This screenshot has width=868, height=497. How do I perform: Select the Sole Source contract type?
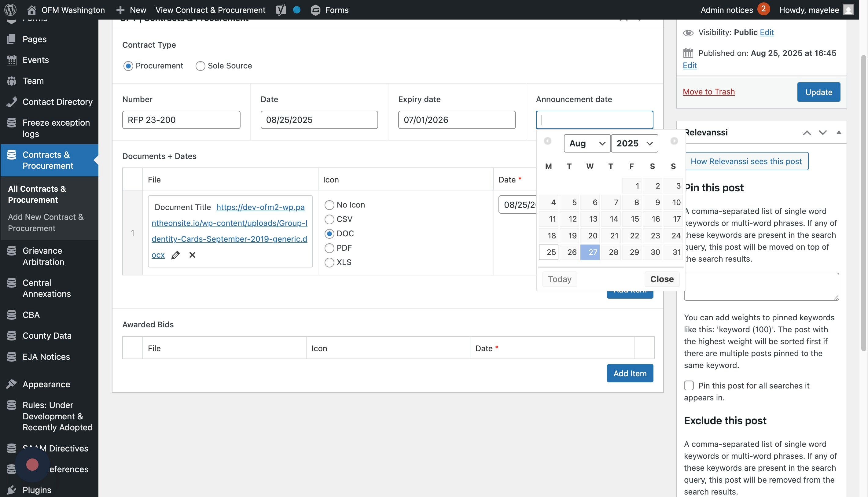tap(200, 66)
